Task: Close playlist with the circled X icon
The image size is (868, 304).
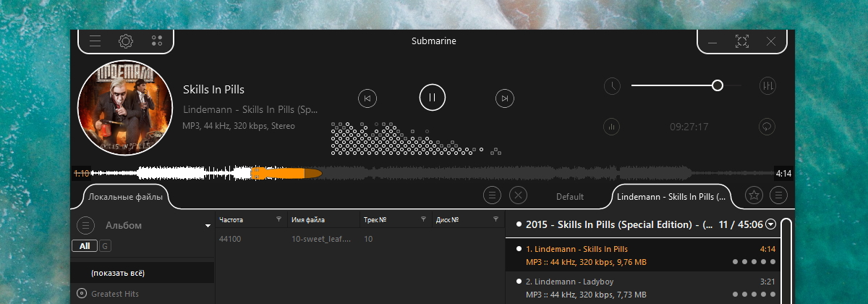Action: [x=519, y=195]
